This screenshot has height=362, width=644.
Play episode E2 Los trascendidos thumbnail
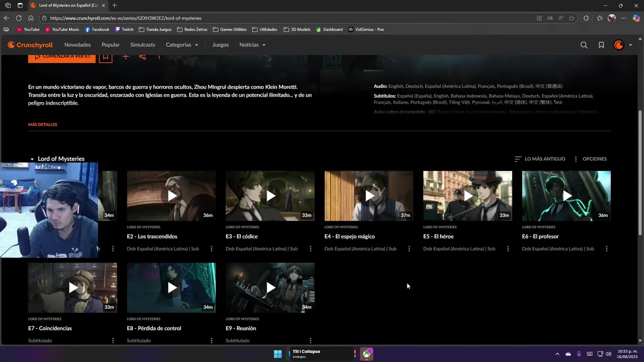(x=171, y=196)
